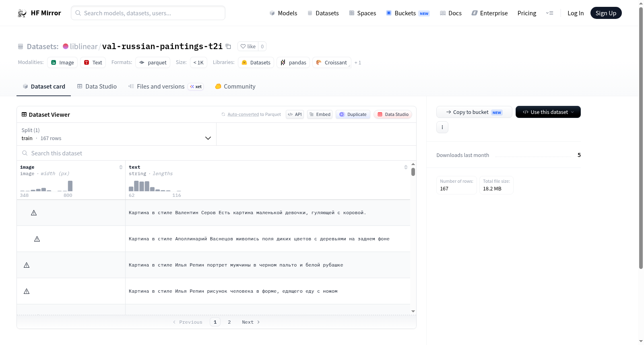Open Enterprise in the navigation

point(489,13)
